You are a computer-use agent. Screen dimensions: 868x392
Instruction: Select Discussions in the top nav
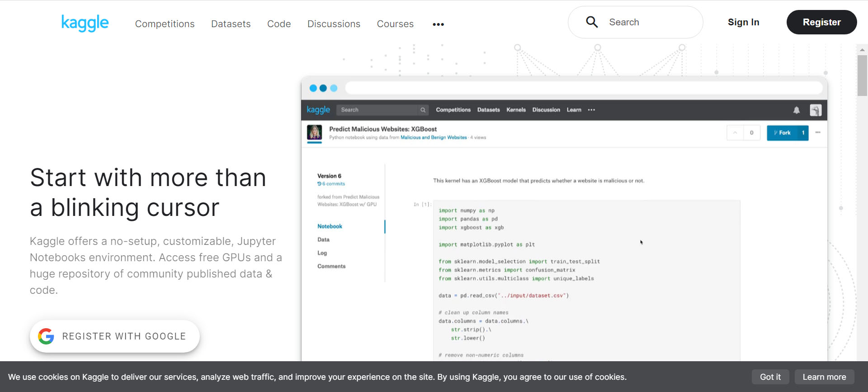click(334, 24)
